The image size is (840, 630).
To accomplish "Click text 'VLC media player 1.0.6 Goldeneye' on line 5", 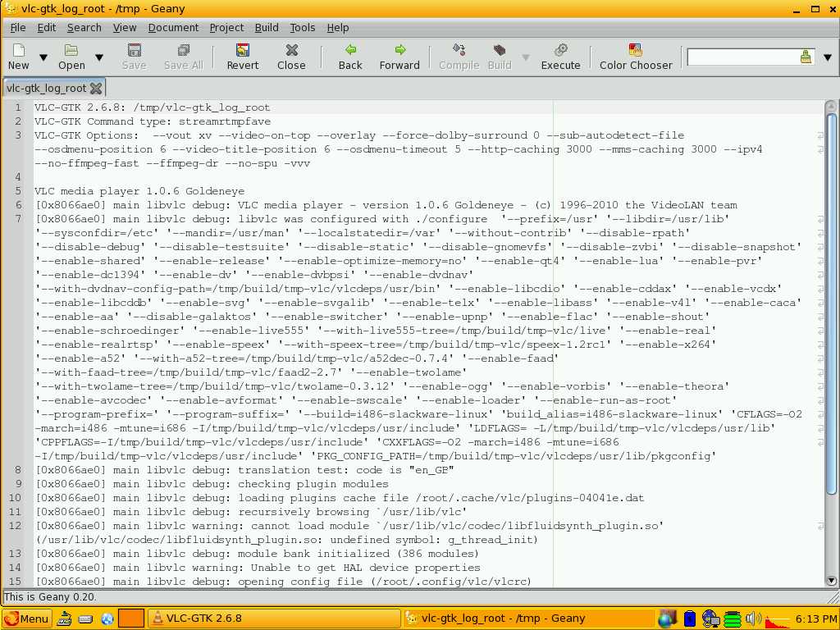I will [139, 190].
